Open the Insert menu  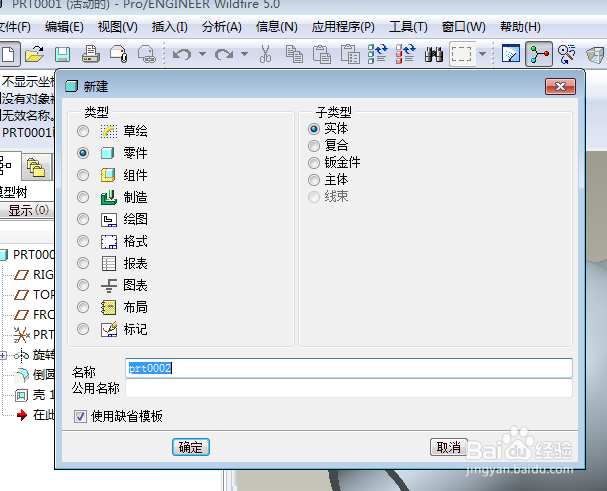[170, 27]
